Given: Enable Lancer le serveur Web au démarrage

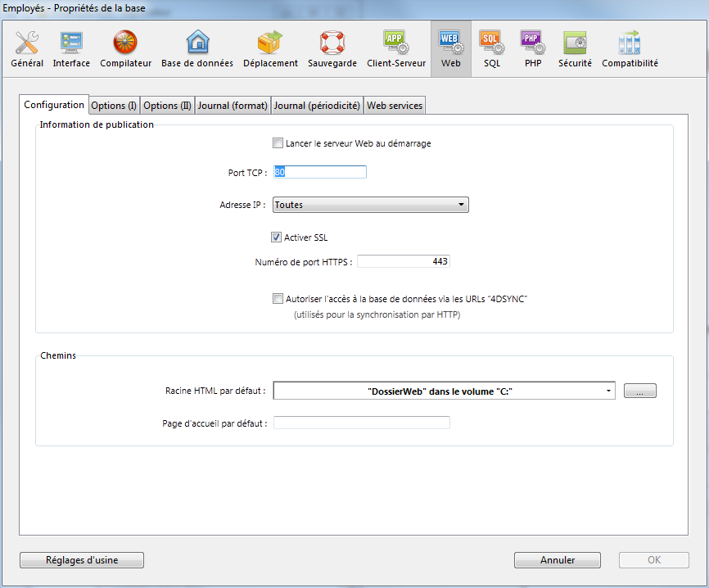Looking at the screenshot, I should coord(278,143).
